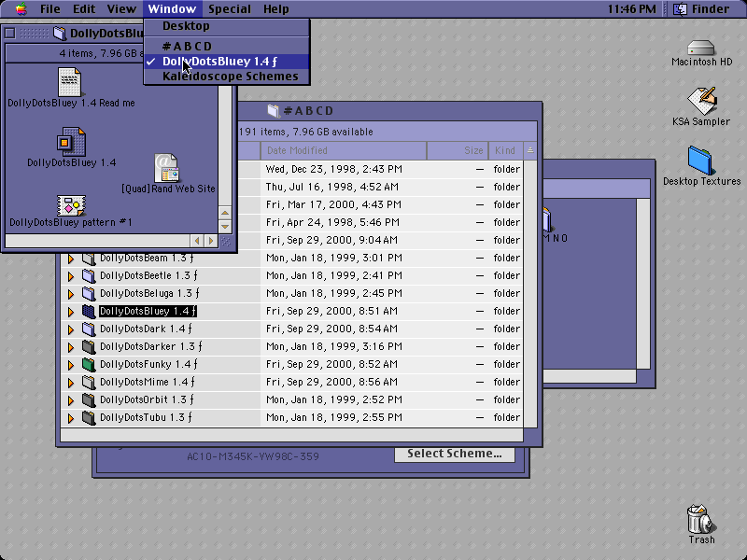Expand the DollyDotsBeetle 1.3 folder

tap(71, 276)
